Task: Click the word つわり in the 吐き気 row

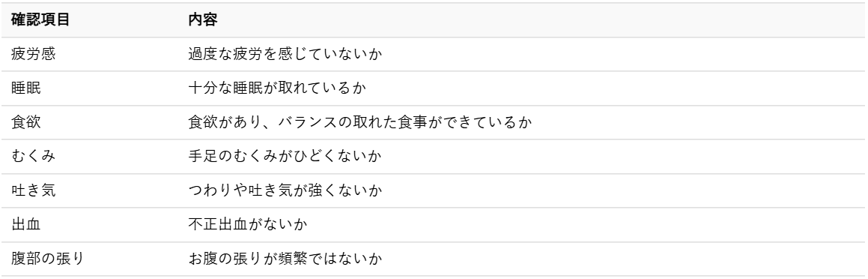Action: click(x=210, y=190)
